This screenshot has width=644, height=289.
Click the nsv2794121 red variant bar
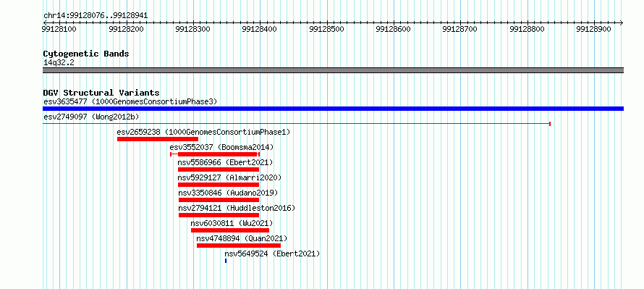click(x=219, y=215)
